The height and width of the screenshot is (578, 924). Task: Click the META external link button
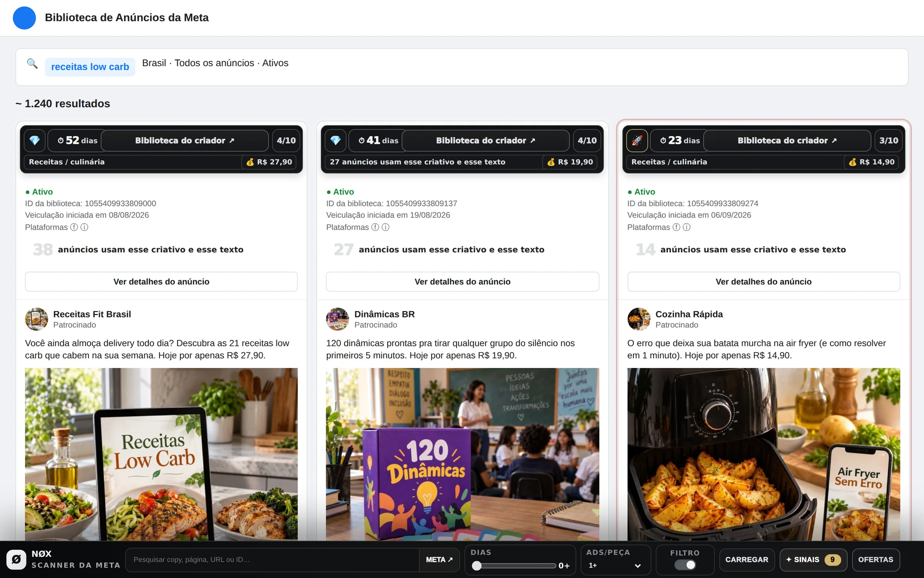coord(439,560)
